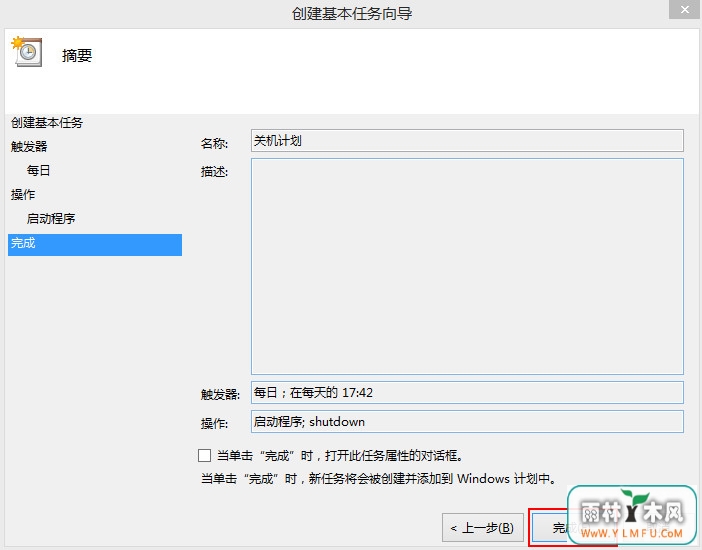Click the 名称 field containing 关机计划
The height and width of the screenshot is (550, 702).
[x=467, y=141]
